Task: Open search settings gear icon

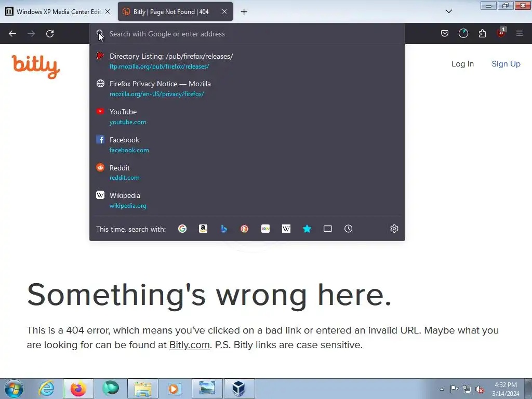Action: coord(394,229)
